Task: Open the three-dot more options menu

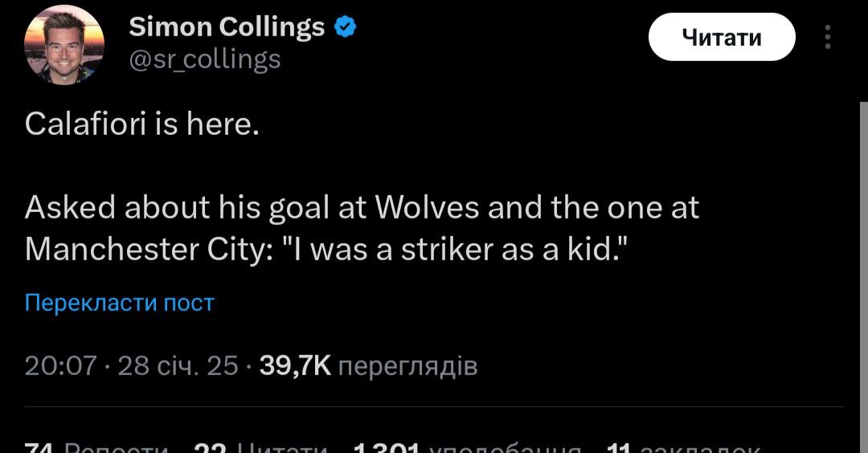Action: coord(829,38)
